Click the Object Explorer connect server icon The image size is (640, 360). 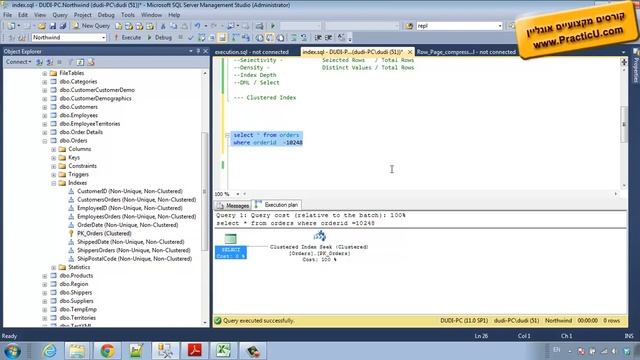click(39, 62)
